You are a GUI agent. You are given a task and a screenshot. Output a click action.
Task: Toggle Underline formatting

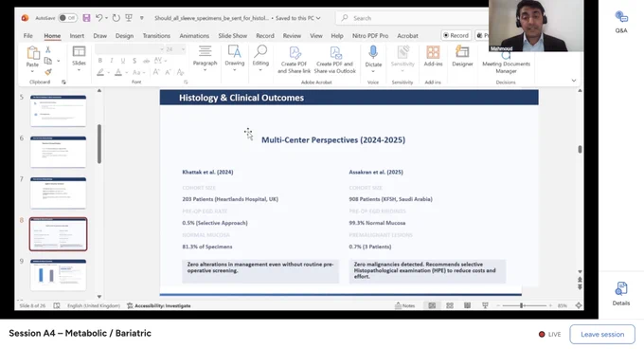tap(123, 61)
